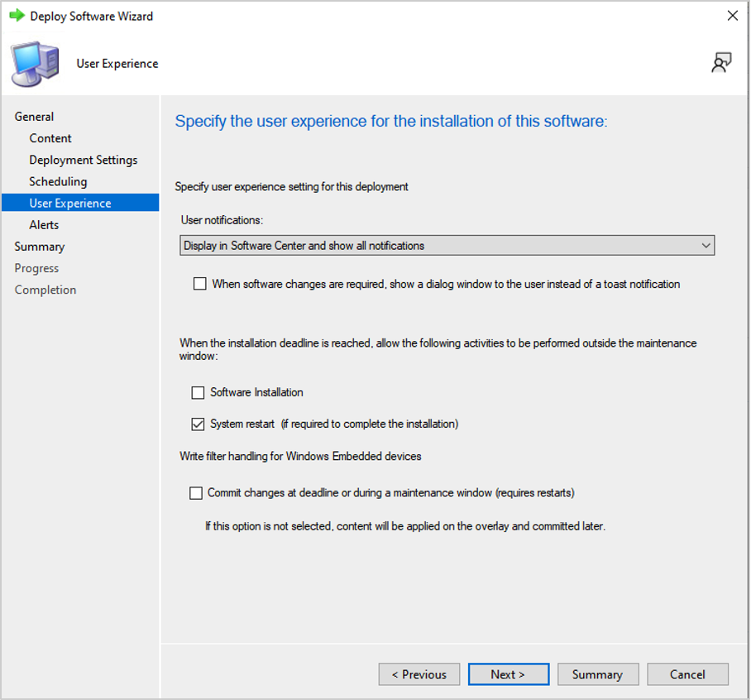This screenshot has width=751, height=700.
Task: Close the Deploy Software Wizard window
Action: (732, 16)
